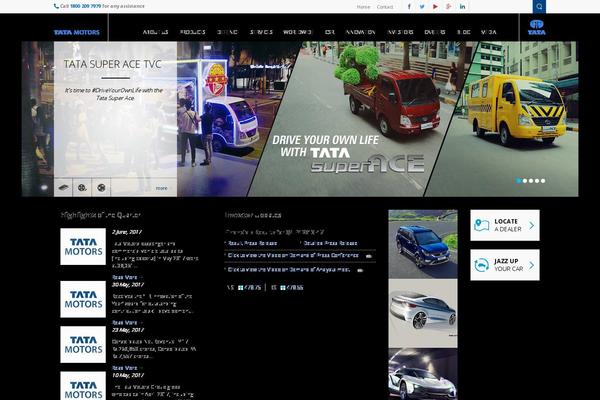Click Tata Motors thumbnail beside 23 May, 2017
Image resolution: width=600 pixels, height=400 pixels.
click(83, 344)
